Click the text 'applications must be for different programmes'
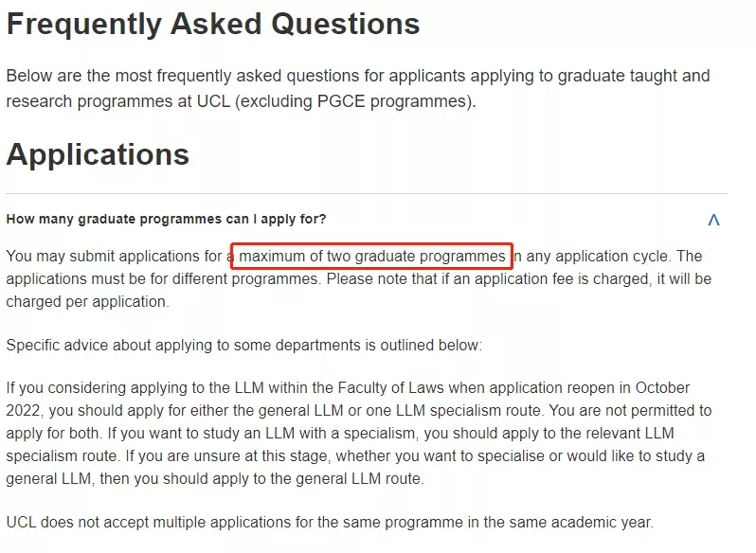This screenshot has height=553, width=756. point(162,279)
